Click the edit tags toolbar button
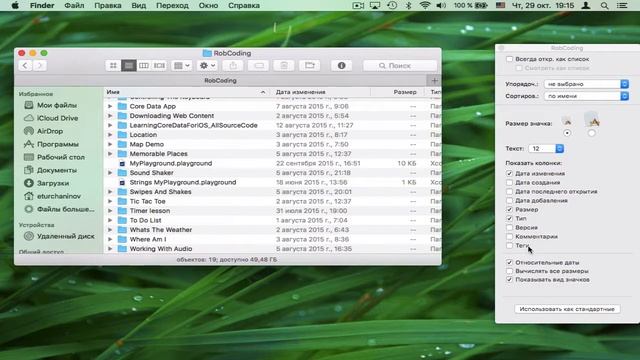640x360 pixels. click(x=258, y=65)
